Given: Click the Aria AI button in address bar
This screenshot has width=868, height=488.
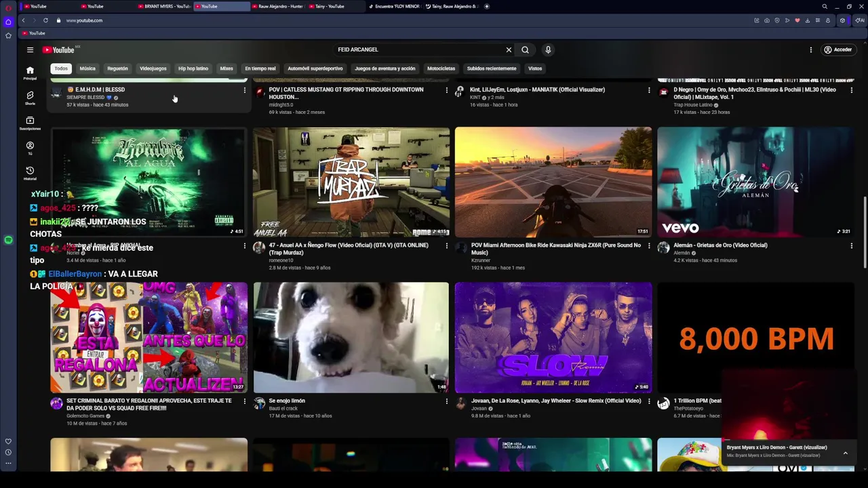Looking at the screenshot, I should pos(860,20).
